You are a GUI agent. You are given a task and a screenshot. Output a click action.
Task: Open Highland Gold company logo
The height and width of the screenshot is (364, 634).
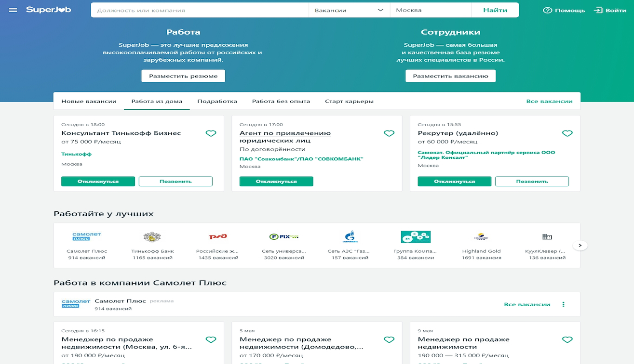pyautogui.click(x=481, y=237)
